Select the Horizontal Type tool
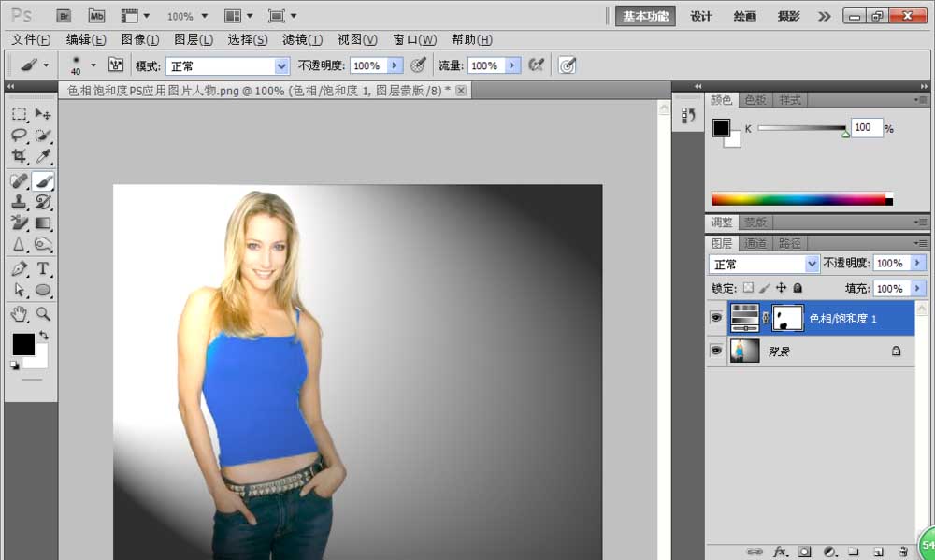Viewport: 935px width, 560px height. pyautogui.click(x=43, y=269)
